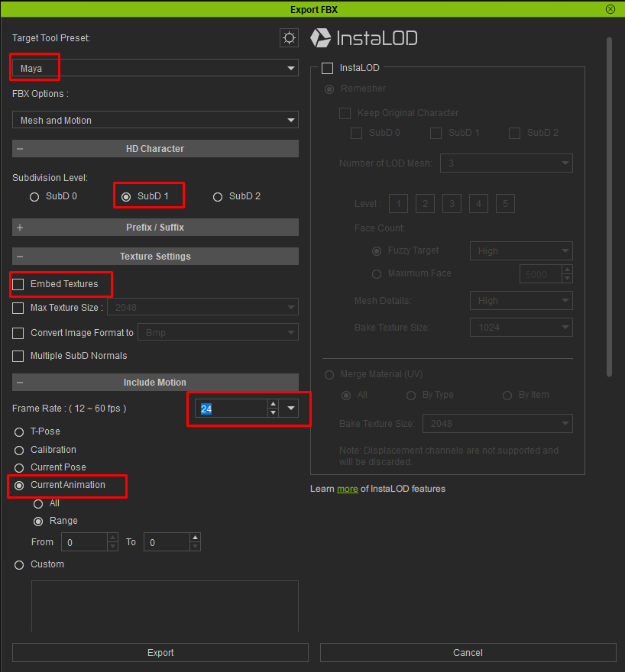Select the Calibration motion option
Image resolution: width=625 pixels, height=672 pixels.
pyautogui.click(x=19, y=451)
